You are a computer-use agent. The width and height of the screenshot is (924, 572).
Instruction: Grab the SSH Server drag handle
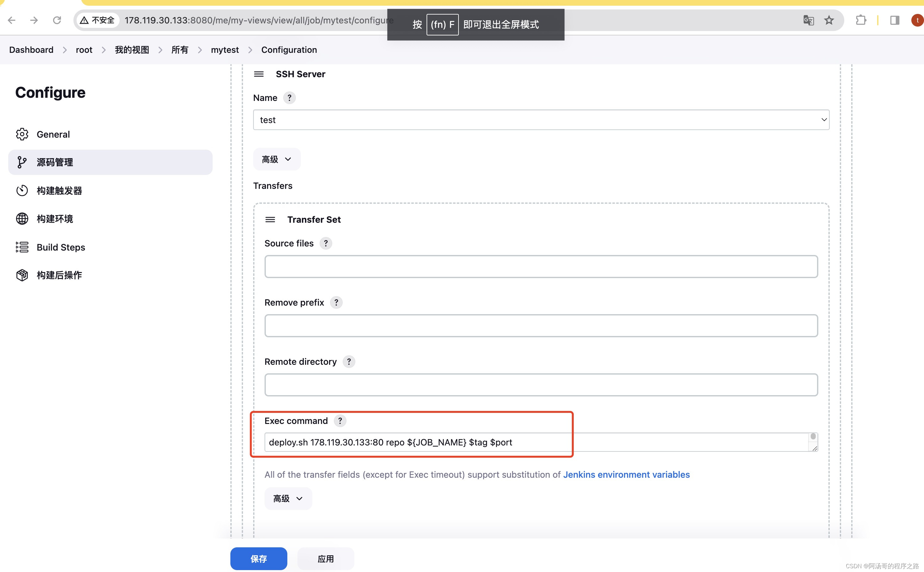click(259, 74)
